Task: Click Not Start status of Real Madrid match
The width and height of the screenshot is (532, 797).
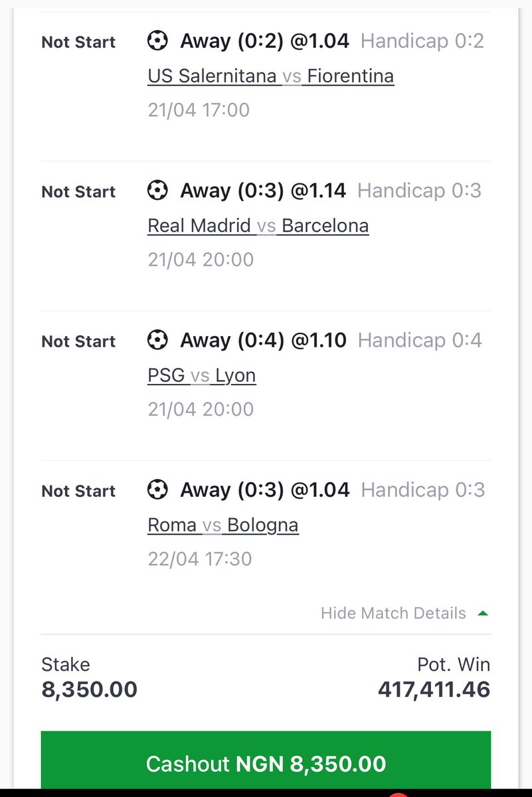Action: point(78,192)
